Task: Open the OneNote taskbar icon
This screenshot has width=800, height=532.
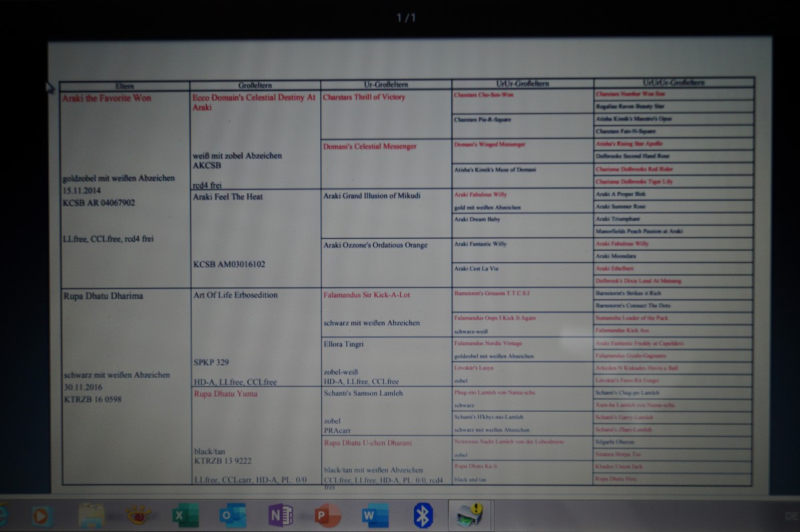Action: [280, 515]
